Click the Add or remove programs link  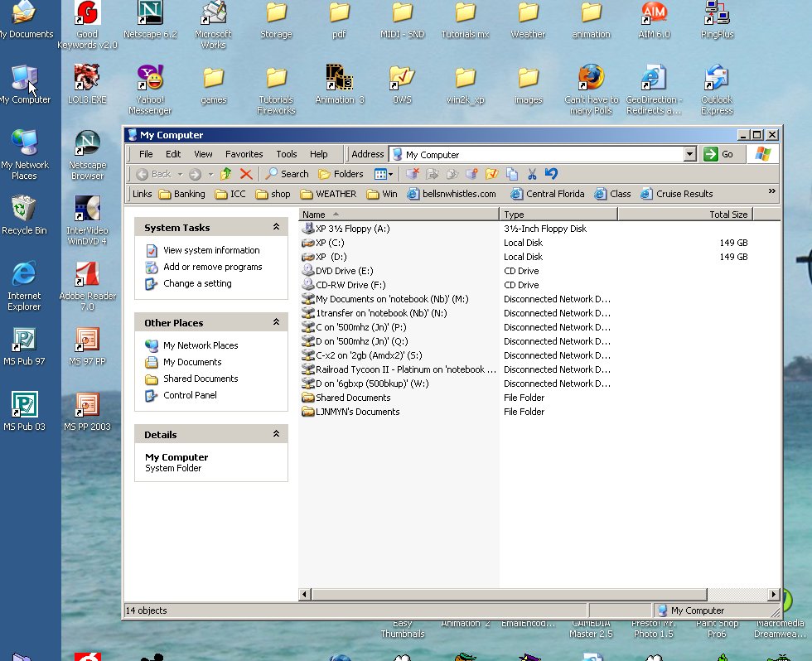pyautogui.click(x=212, y=267)
